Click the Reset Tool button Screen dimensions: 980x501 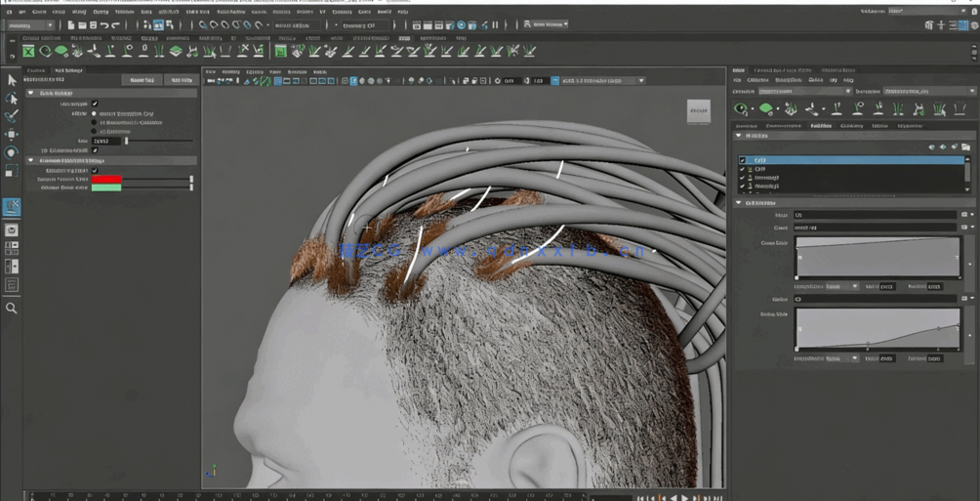click(x=143, y=80)
